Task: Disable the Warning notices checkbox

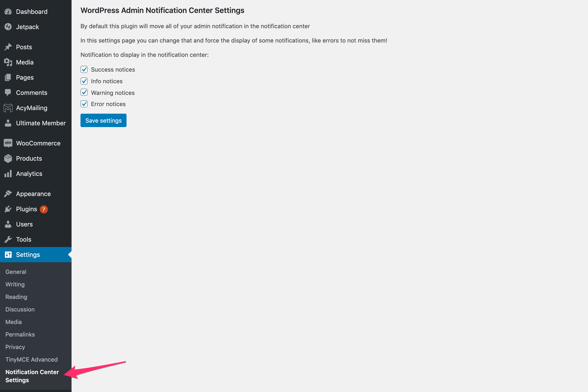Action: 84,92
